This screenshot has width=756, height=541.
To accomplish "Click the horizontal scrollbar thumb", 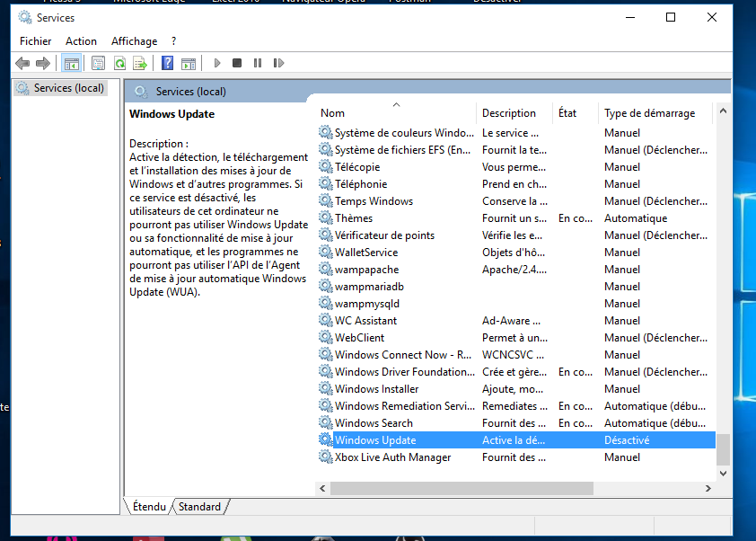I will click(x=462, y=488).
